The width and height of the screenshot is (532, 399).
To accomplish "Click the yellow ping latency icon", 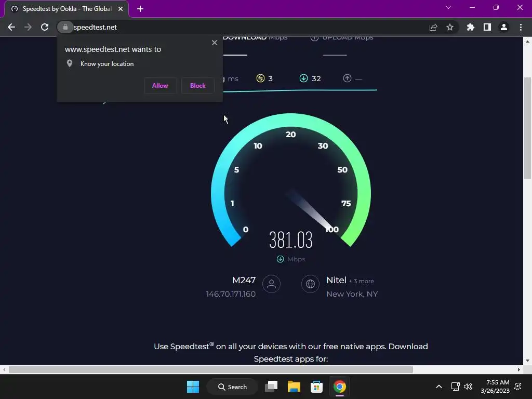I will (260, 78).
